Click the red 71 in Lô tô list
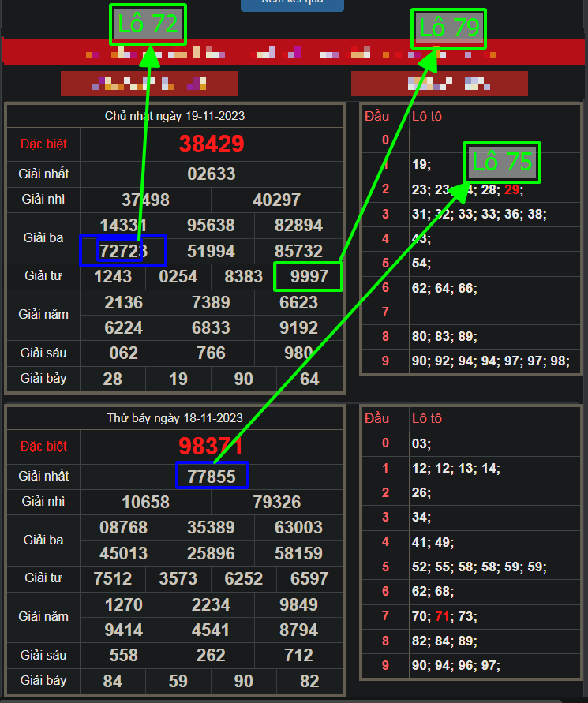The width and height of the screenshot is (588, 703). click(x=442, y=616)
